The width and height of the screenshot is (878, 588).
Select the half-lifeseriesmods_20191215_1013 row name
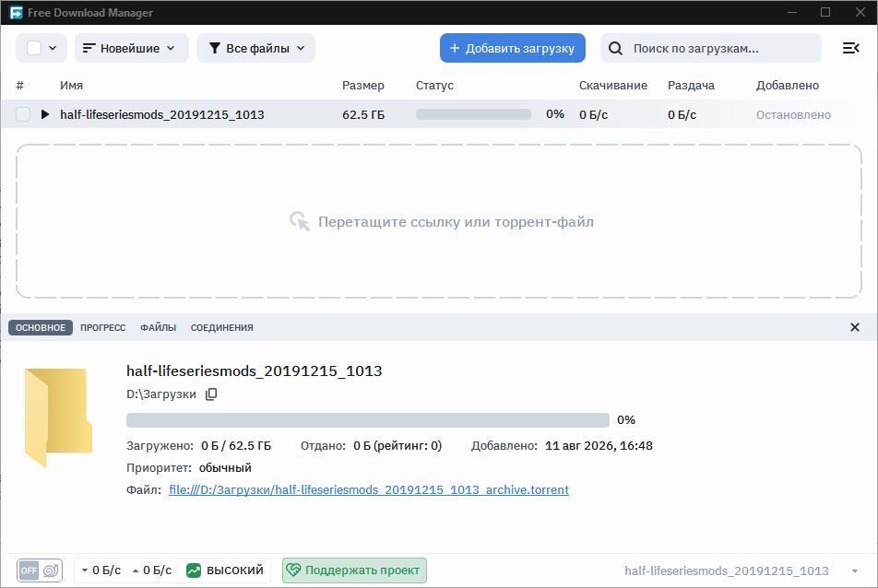[161, 114]
